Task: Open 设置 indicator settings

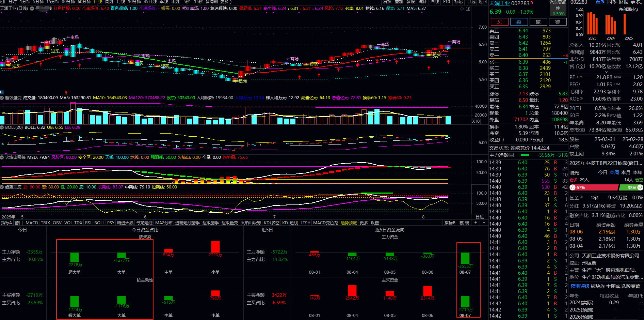Action: pyautogui.click(x=375, y=223)
